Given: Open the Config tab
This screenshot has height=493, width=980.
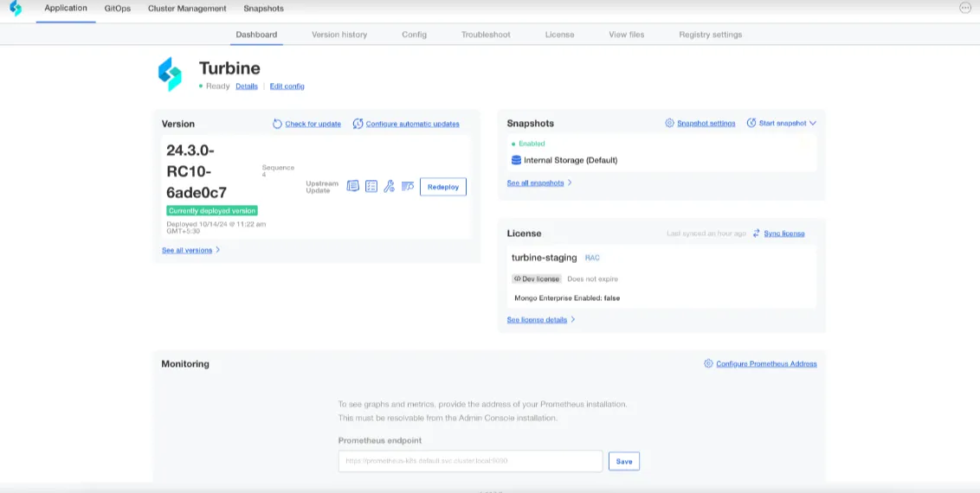Looking at the screenshot, I should [x=415, y=35].
